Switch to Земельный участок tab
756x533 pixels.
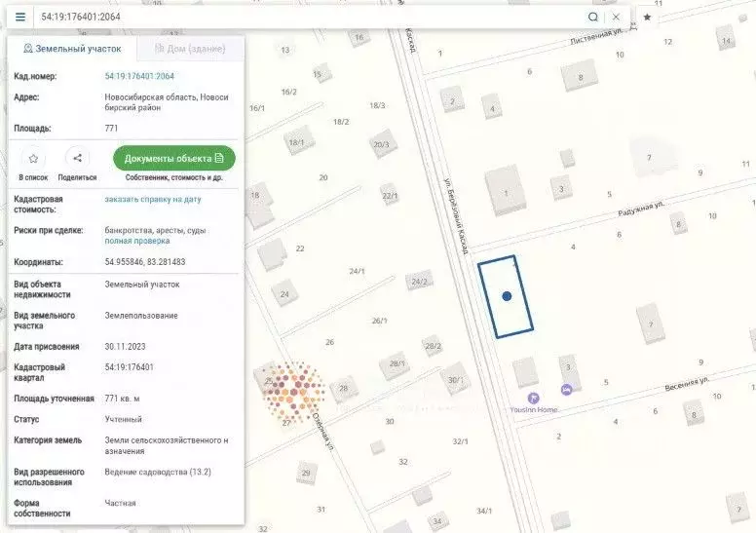point(72,49)
